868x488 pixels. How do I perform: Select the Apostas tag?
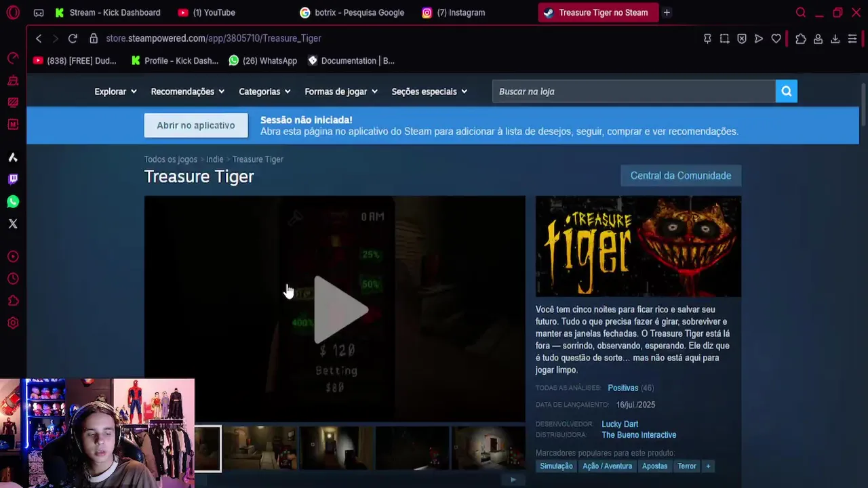pyautogui.click(x=654, y=466)
